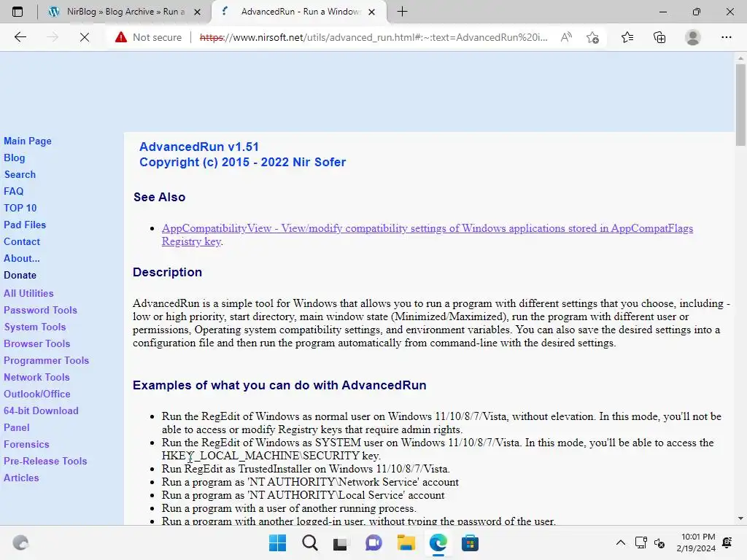The height and width of the screenshot is (560, 747).
Task: Open the notification center icon
Action: [x=727, y=542]
